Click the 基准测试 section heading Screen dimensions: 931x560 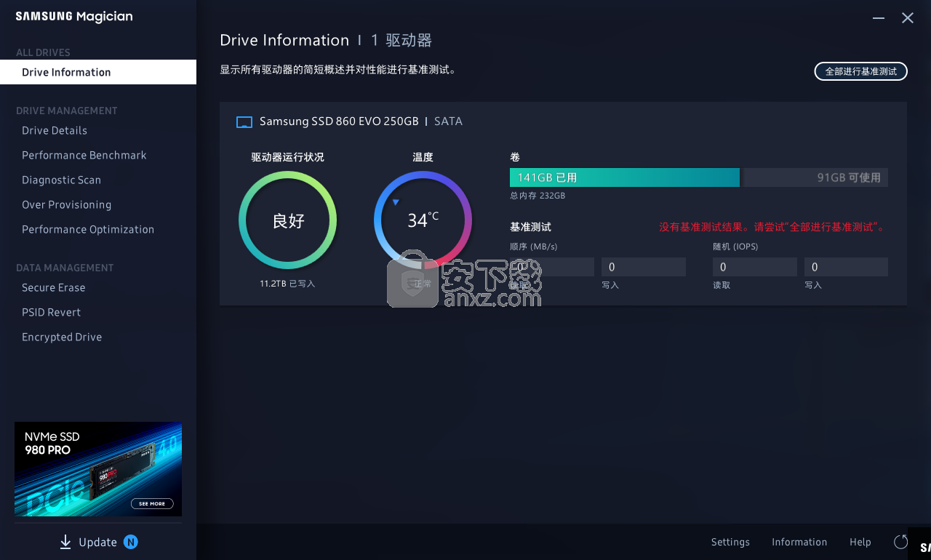pos(530,227)
